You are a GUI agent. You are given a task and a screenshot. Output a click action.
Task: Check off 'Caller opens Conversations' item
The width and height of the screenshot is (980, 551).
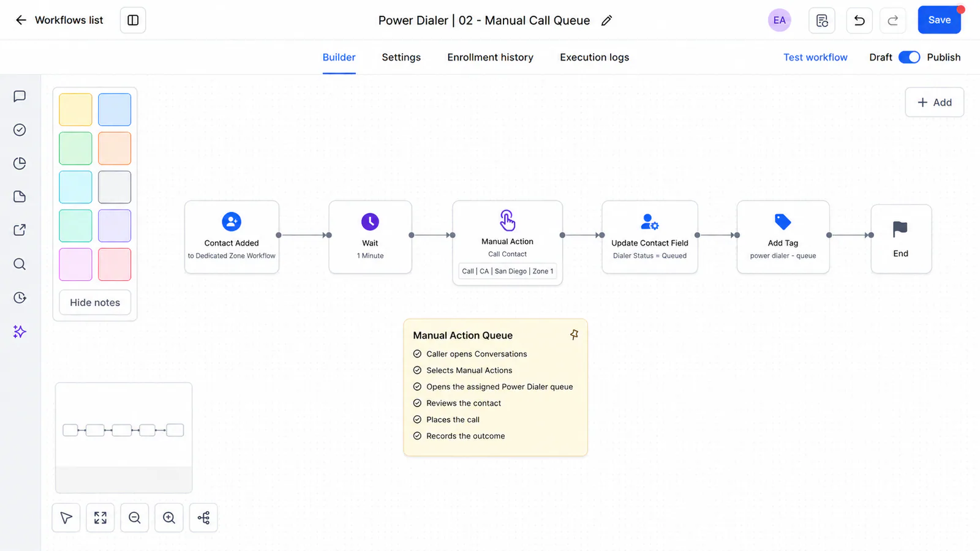417,354
